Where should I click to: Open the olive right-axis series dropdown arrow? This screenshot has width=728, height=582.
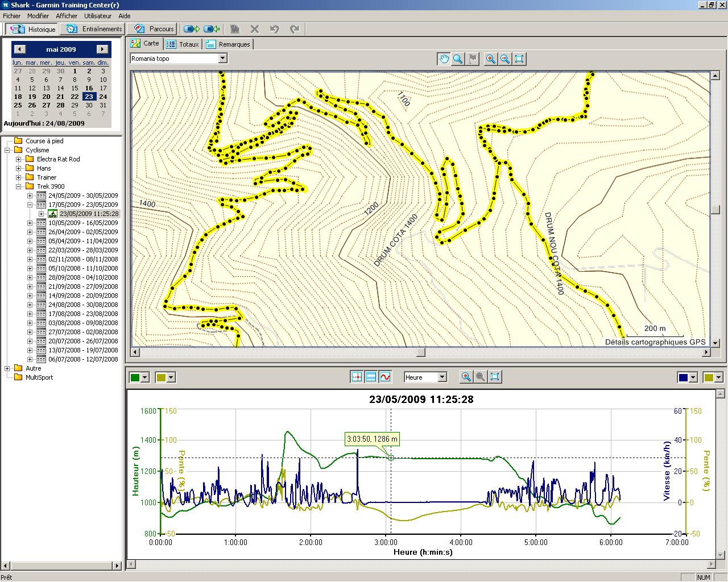pyautogui.click(x=718, y=377)
